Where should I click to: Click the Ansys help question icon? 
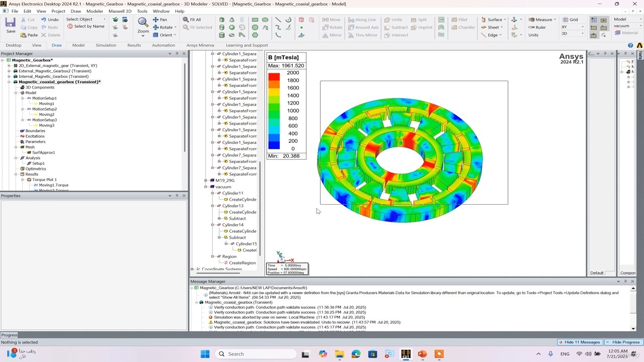(630, 45)
